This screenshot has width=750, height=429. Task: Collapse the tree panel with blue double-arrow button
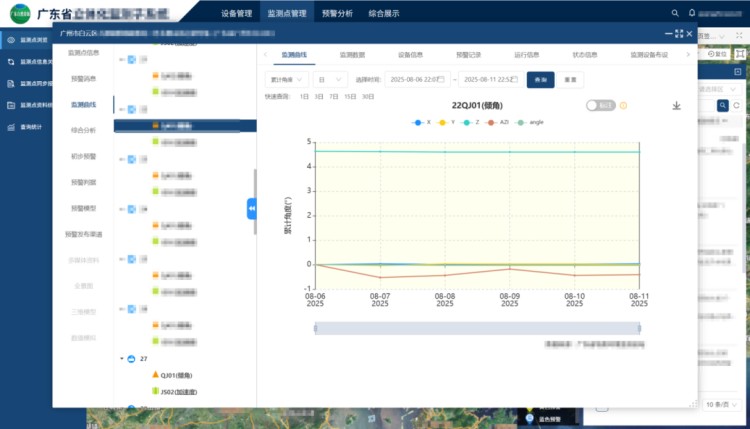(x=252, y=209)
